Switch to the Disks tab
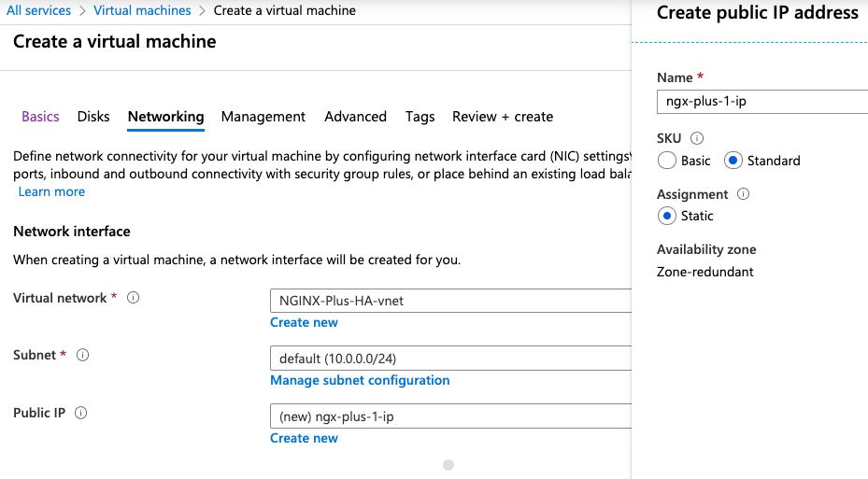This screenshot has height=479, width=868. coord(93,117)
